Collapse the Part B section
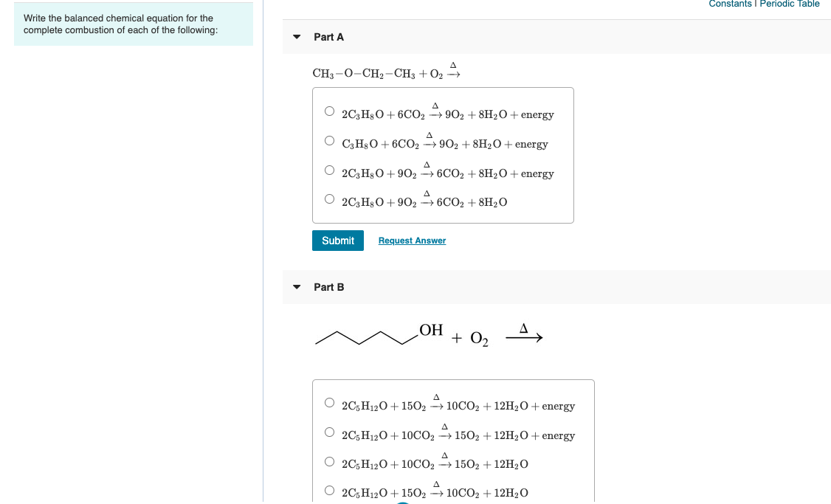 (297, 287)
